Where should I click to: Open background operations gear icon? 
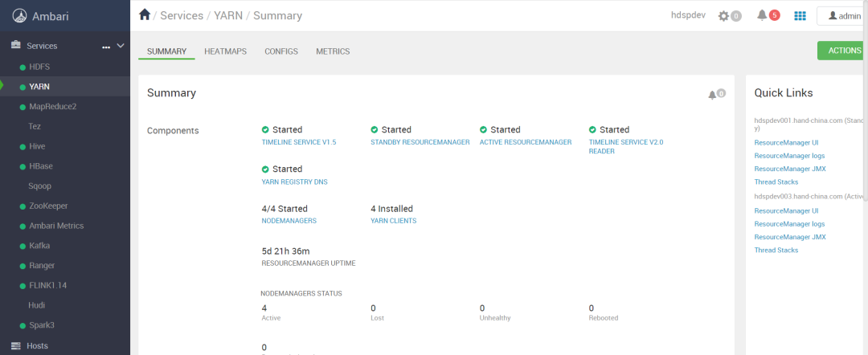coord(724,16)
